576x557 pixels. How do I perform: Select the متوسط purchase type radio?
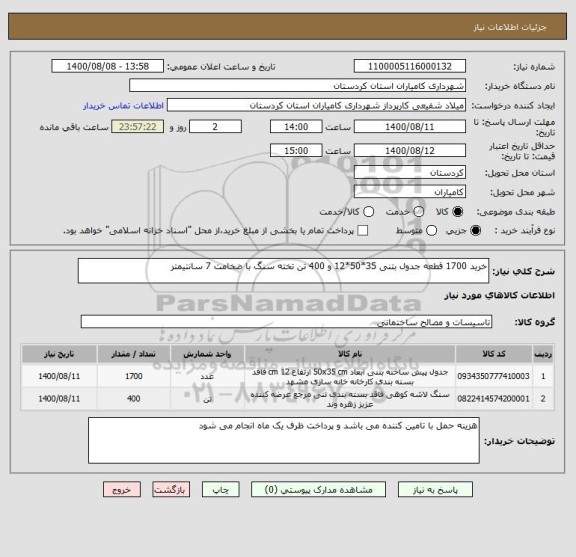click(431, 230)
